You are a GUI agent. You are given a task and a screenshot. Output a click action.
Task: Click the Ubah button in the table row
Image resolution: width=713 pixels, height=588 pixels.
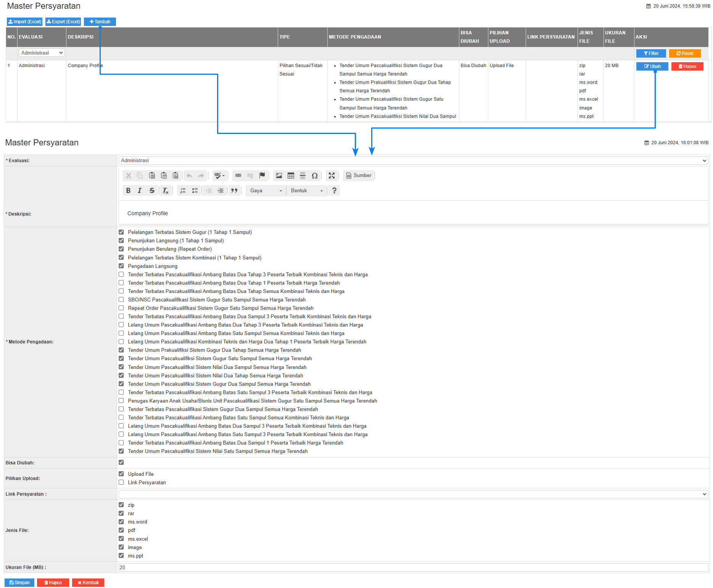click(652, 66)
